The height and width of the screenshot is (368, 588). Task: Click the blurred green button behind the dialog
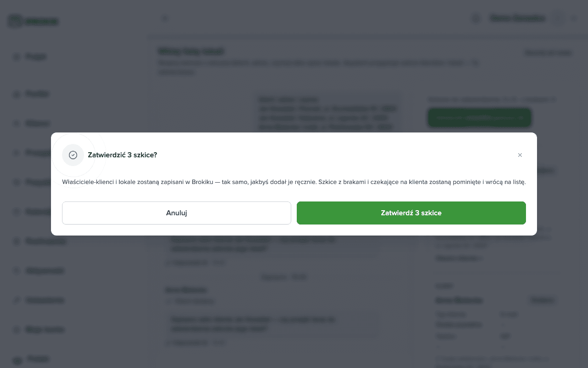pos(480,118)
